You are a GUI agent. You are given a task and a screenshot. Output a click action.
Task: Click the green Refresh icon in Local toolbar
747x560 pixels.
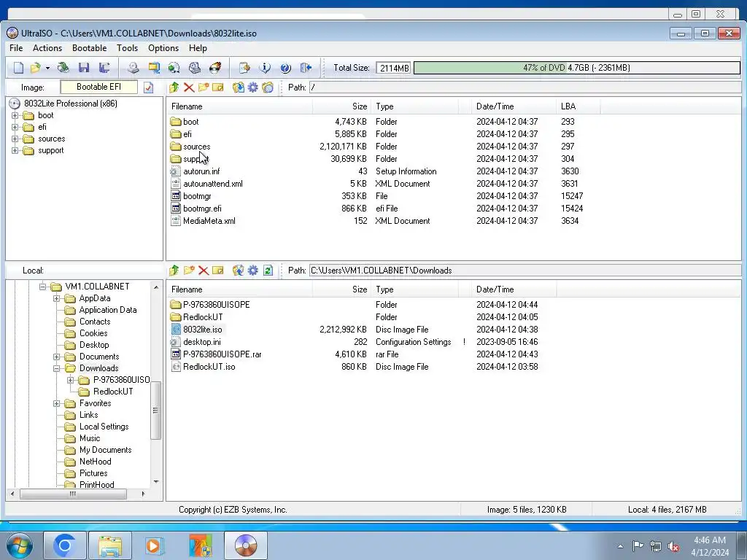tap(268, 270)
